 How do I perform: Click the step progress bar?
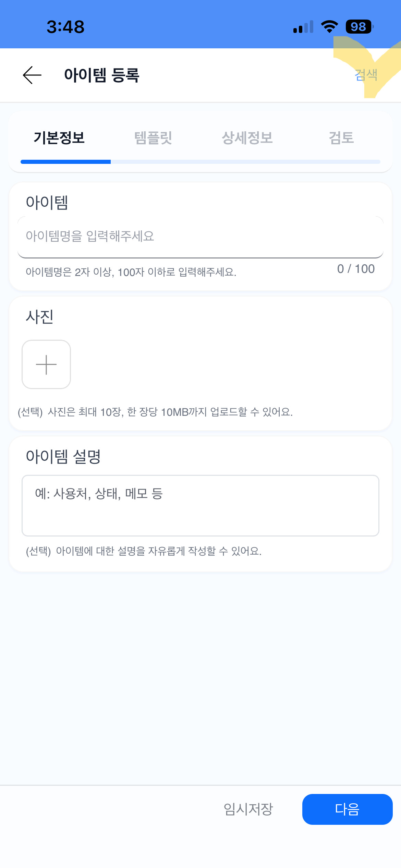coord(200,162)
